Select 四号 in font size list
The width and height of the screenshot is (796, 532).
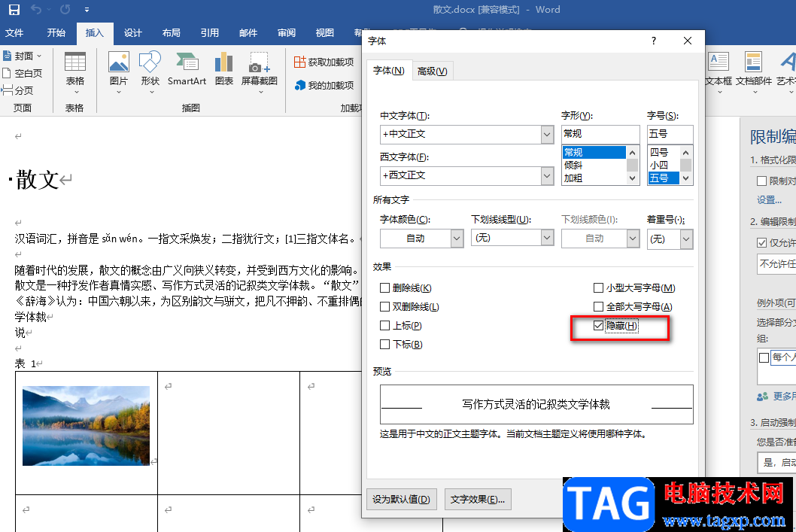[663, 152]
